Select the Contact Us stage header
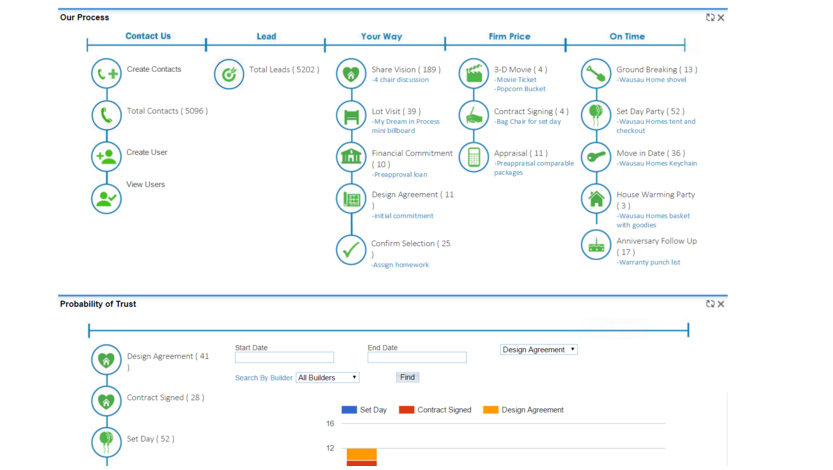This screenshot has height=470, width=833. point(148,36)
